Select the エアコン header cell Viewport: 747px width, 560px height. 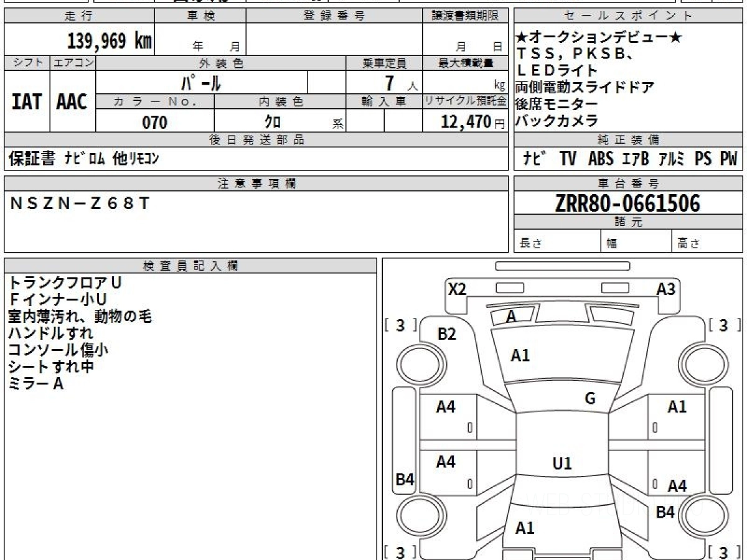pyautogui.click(x=73, y=63)
